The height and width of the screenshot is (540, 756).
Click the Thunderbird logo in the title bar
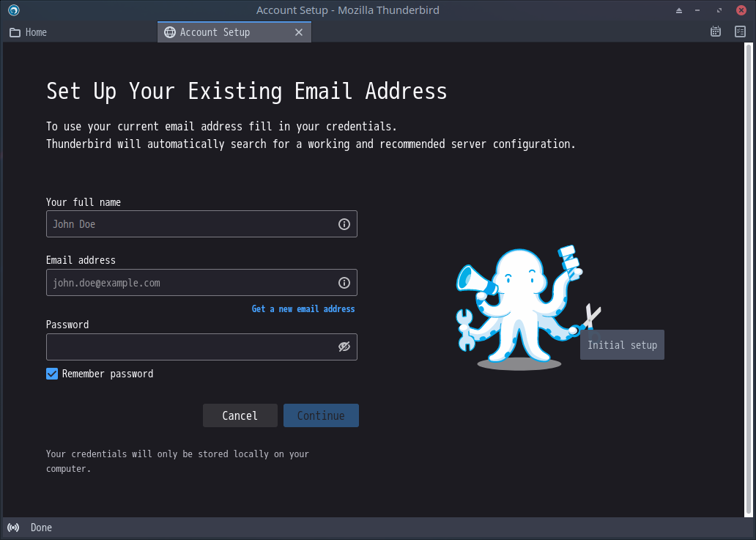point(13,10)
